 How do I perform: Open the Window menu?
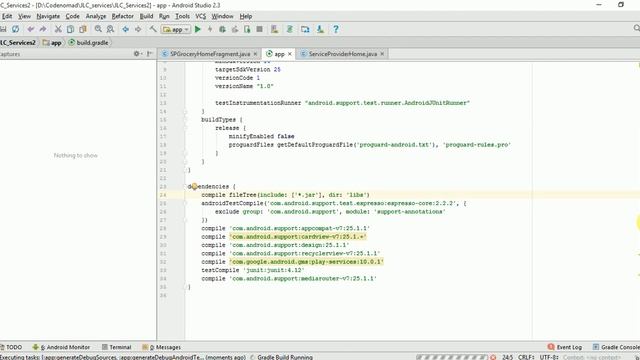coord(222,16)
